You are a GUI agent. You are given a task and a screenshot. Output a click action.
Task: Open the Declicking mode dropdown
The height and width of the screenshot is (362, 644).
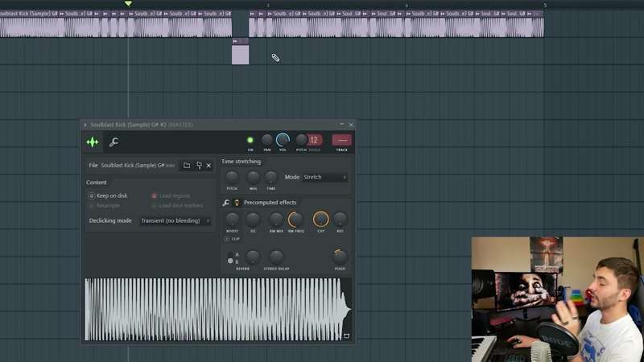(x=175, y=220)
